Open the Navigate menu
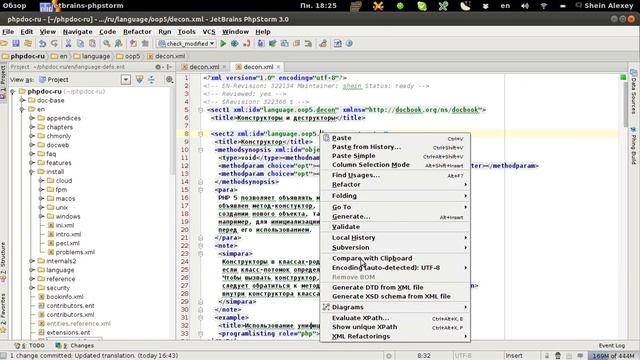 click(78, 31)
